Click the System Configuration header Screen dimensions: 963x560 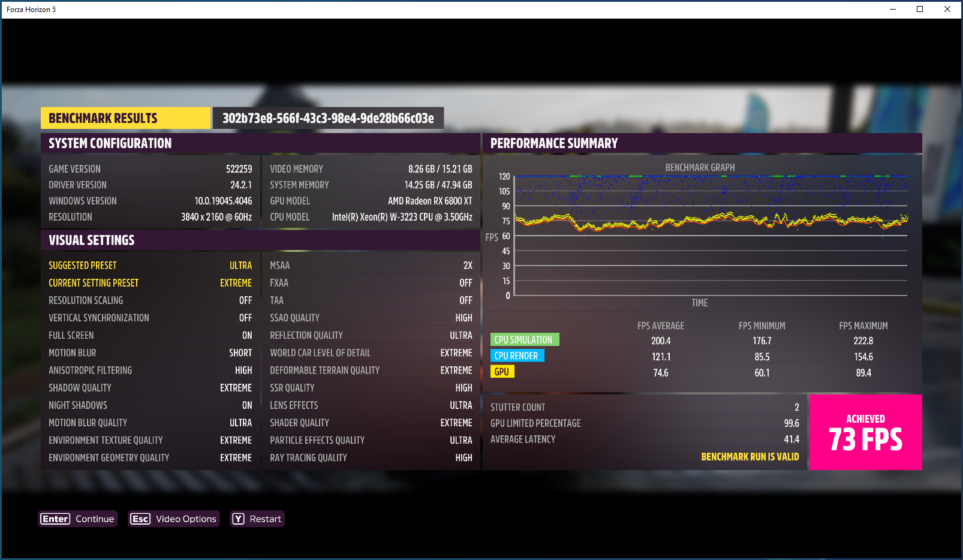[x=260, y=143]
